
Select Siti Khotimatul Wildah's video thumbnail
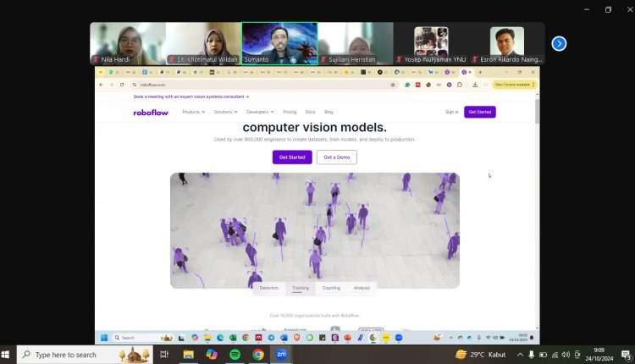click(x=204, y=44)
